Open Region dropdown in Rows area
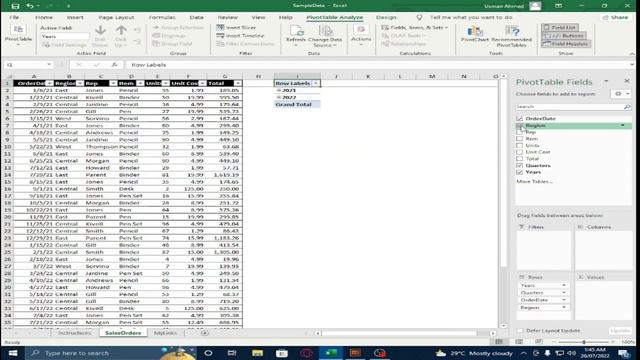Screen dimensions: 640x360 pos(564,308)
